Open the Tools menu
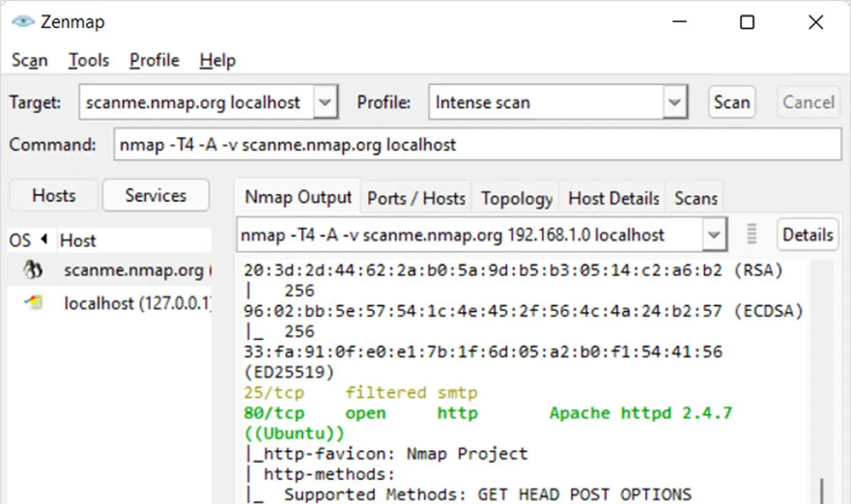Viewport: 851px width, 504px height. [x=89, y=61]
